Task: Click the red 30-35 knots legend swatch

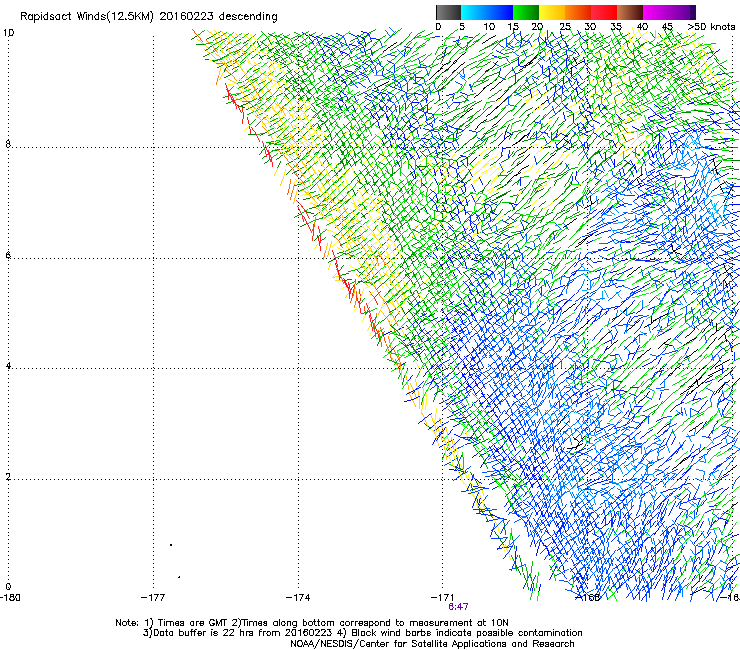Action: [x=604, y=12]
